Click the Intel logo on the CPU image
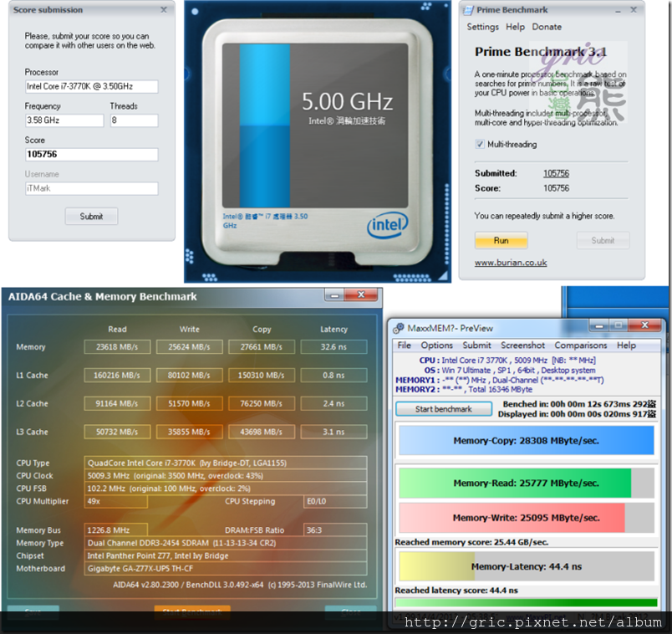672x634 pixels. click(388, 225)
